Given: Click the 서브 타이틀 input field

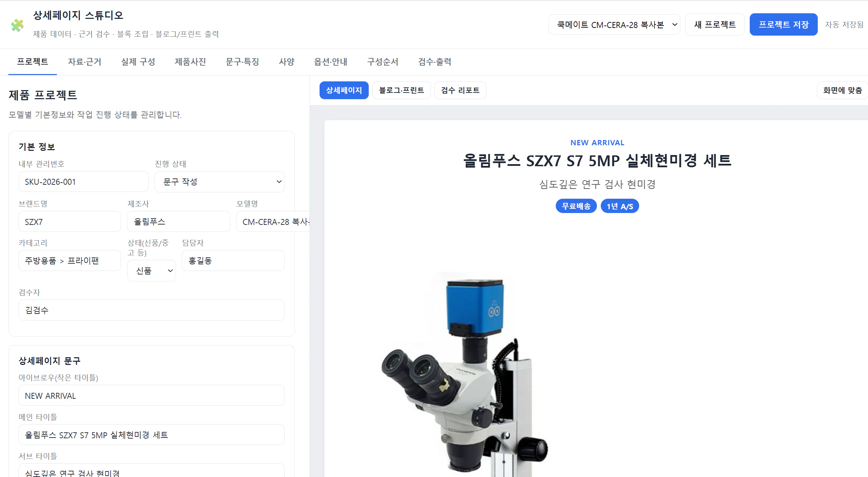Looking at the screenshot, I should point(151,471).
